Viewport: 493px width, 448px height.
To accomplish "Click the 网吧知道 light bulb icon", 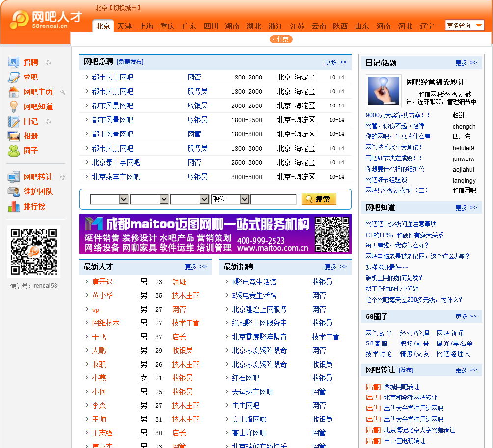I will 14,106.
